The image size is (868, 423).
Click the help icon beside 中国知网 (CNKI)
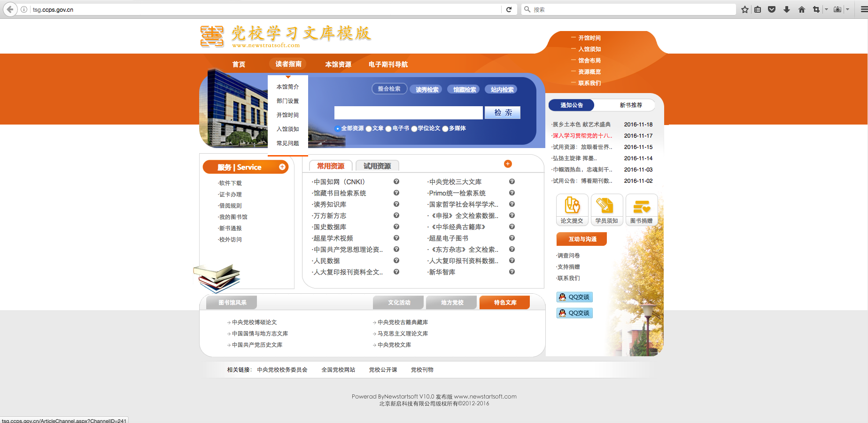tap(396, 181)
